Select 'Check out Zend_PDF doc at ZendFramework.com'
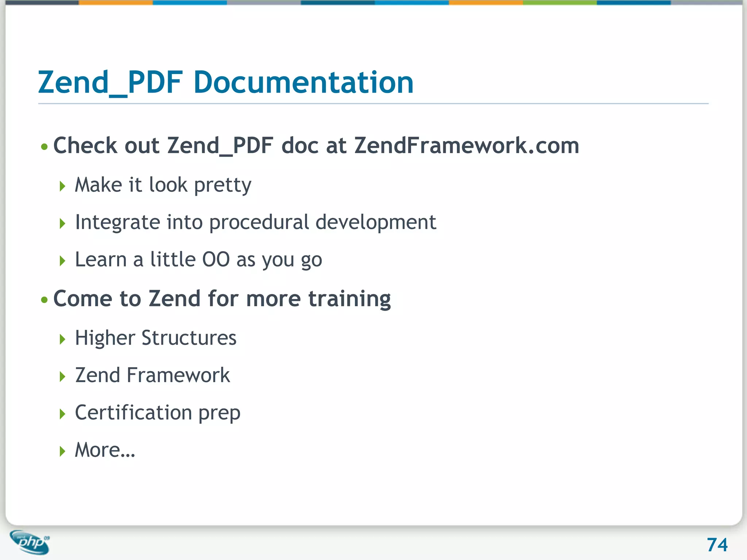Image resolution: width=747 pixels, height=560 pixels. pos(316,146)
